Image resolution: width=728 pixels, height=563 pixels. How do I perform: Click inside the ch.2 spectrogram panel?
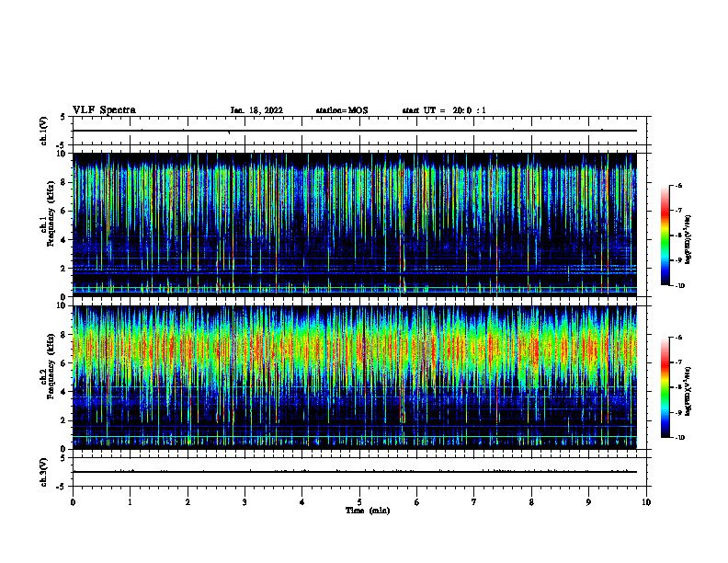click(x=359, y=377)
